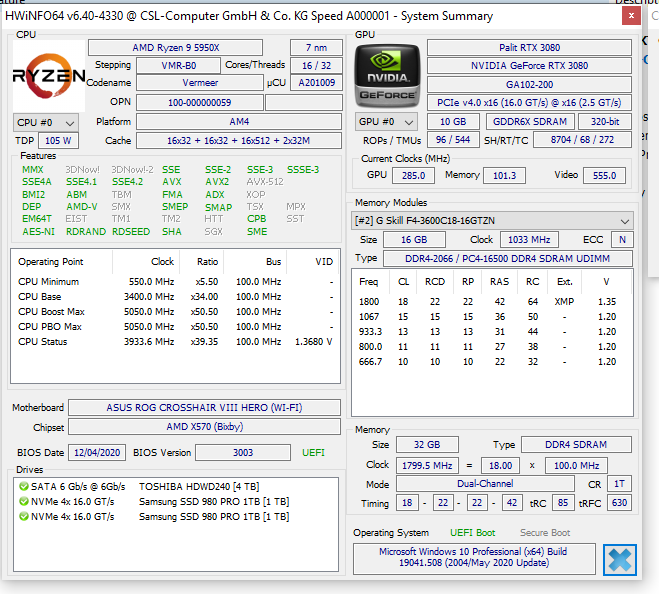Click the VMR-B0 stepping value

[178, 66]
